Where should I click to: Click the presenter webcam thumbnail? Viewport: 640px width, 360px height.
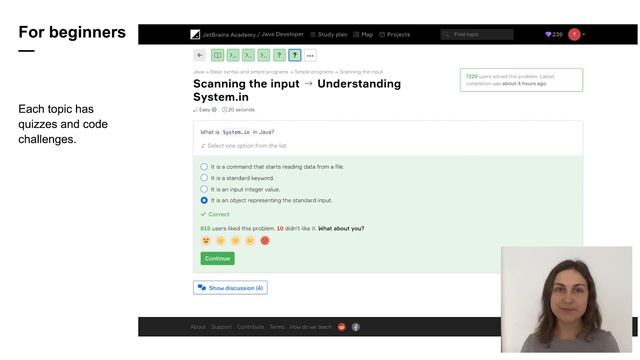(566, 299)
